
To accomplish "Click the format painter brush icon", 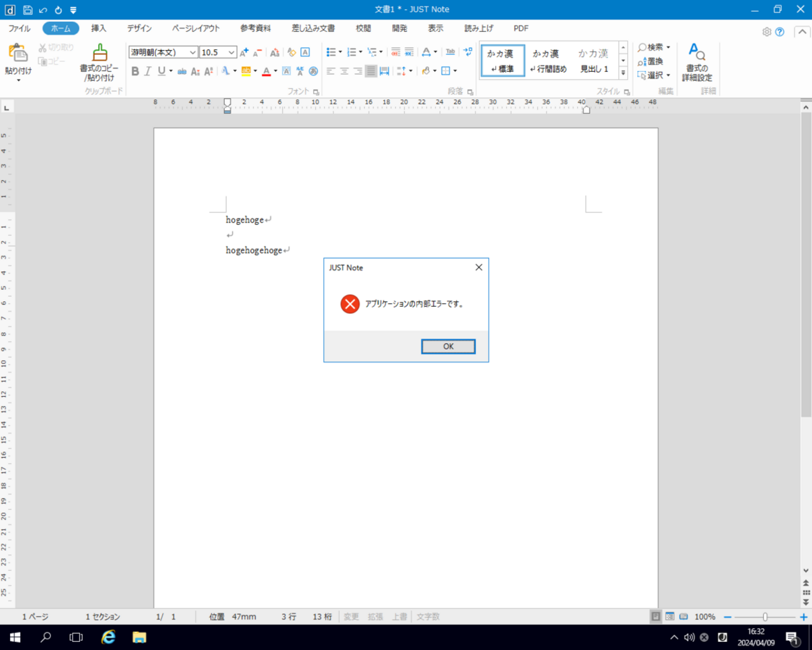I will [x=99, y=52].
